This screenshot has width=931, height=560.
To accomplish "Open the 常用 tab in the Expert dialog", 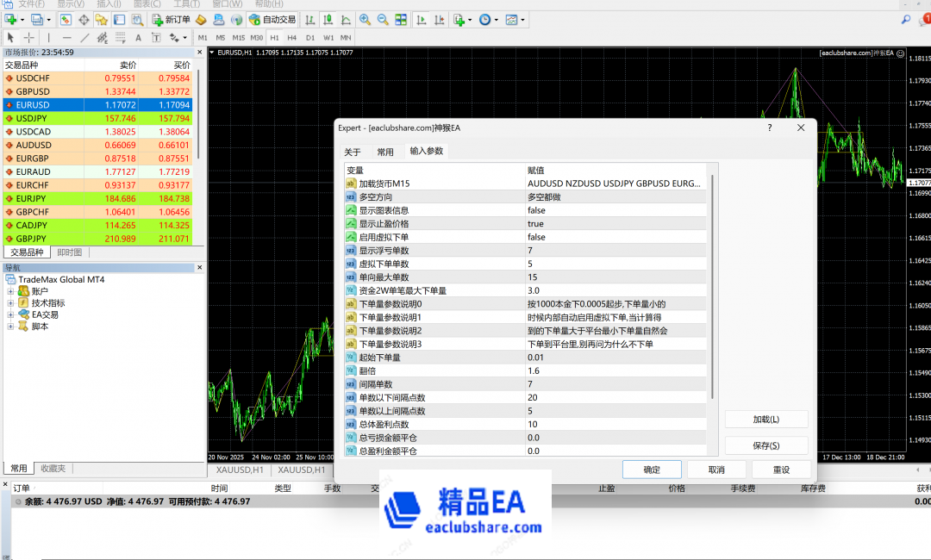I will click(x=385, y=152).
